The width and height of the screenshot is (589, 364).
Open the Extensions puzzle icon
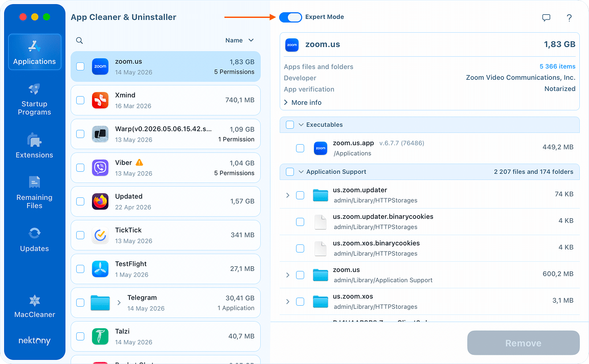pos(34,140)
